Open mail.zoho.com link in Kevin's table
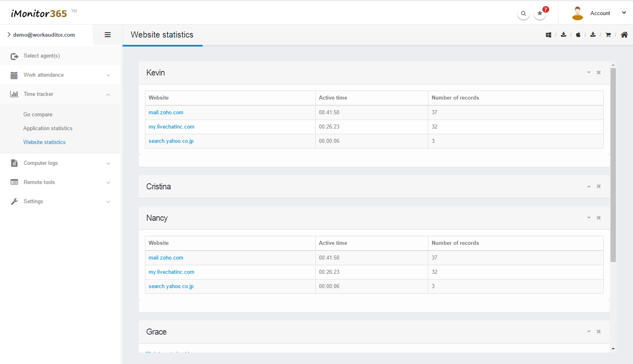This screenshot has height=364, width=633. point(166,113)
